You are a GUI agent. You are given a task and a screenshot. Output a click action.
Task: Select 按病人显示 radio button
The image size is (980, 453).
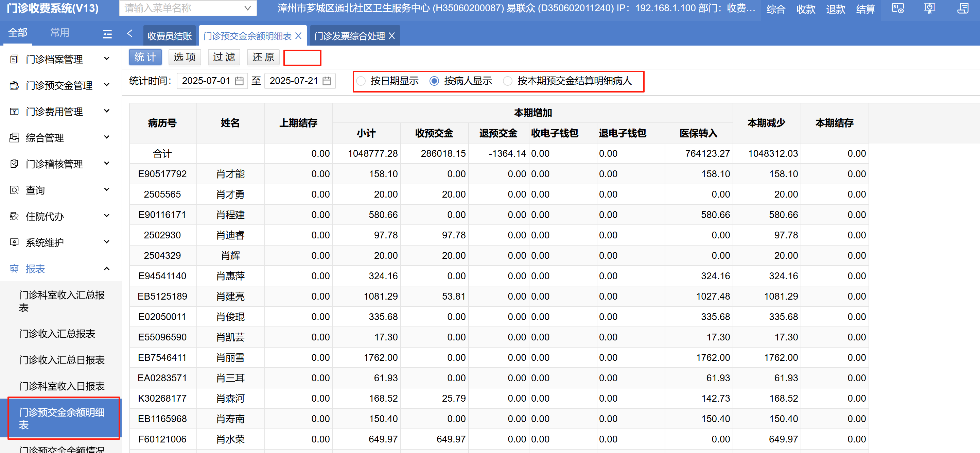[434, 81]
